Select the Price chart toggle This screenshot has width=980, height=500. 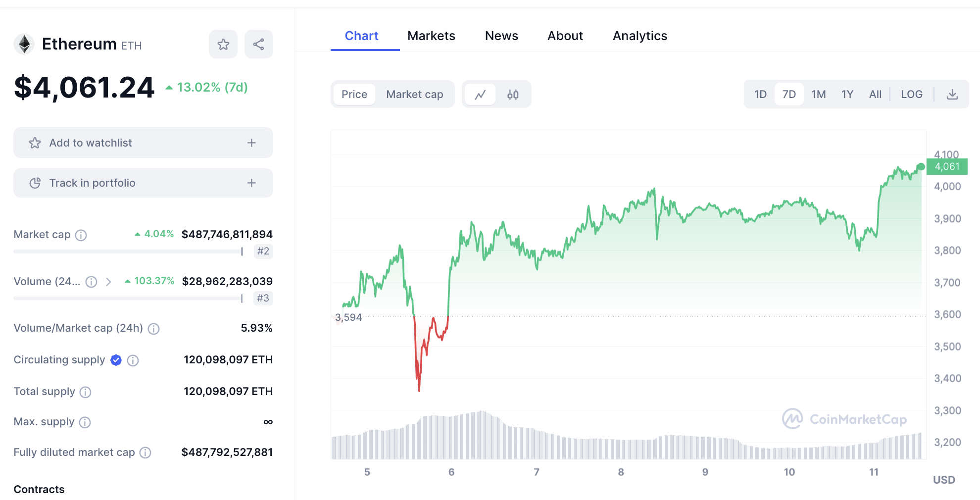coord(354,95)
